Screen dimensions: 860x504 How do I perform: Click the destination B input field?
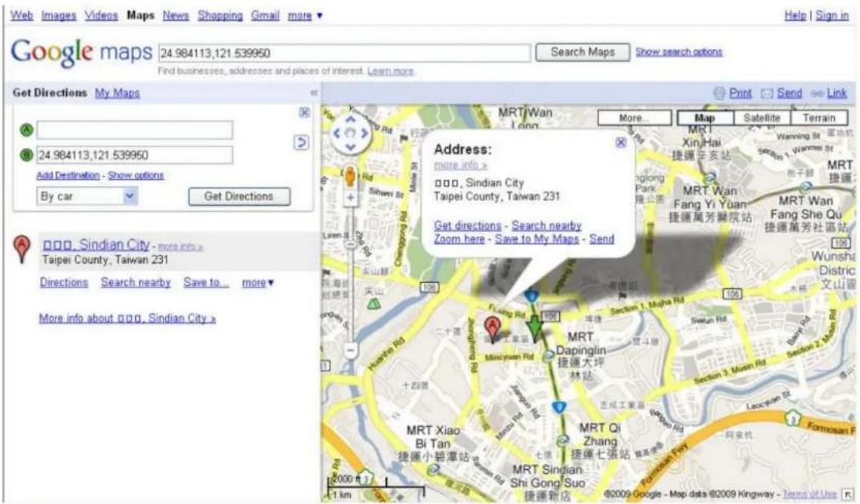click(x=134, y=155)
